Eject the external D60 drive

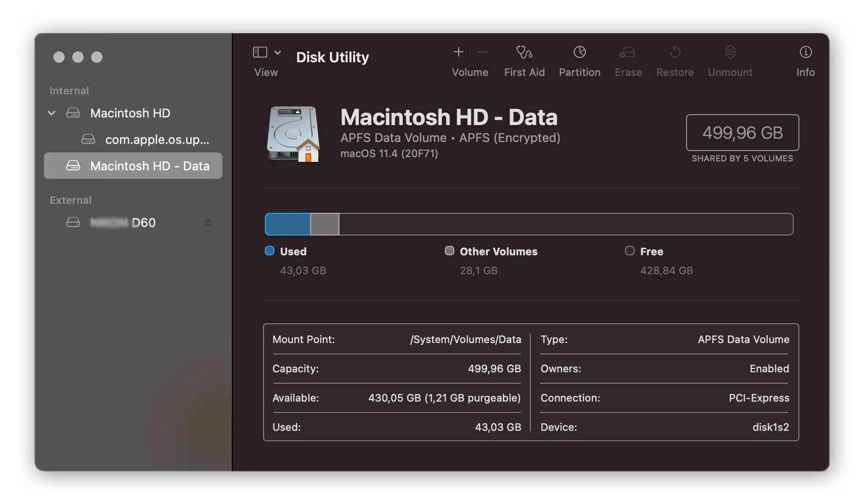pos(208,222)
